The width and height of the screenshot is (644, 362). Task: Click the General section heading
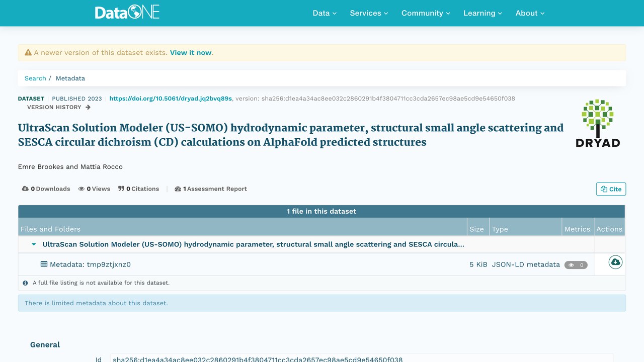point(45,344)
